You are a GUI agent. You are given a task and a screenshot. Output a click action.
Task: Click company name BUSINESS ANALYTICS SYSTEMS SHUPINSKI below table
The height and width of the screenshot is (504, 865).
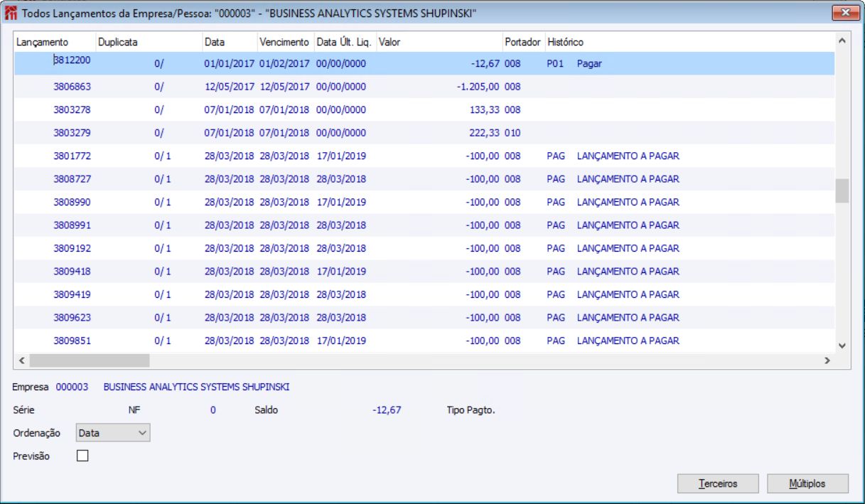point(196,387)
